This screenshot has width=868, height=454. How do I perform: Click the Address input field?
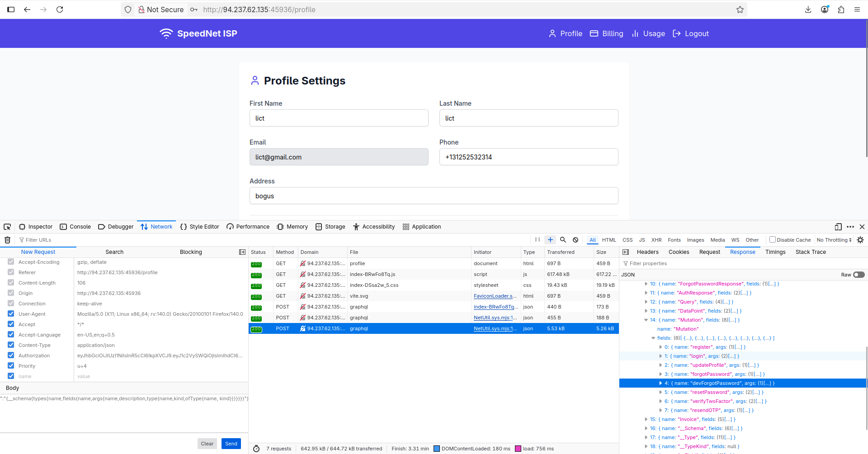pos(434,196)
